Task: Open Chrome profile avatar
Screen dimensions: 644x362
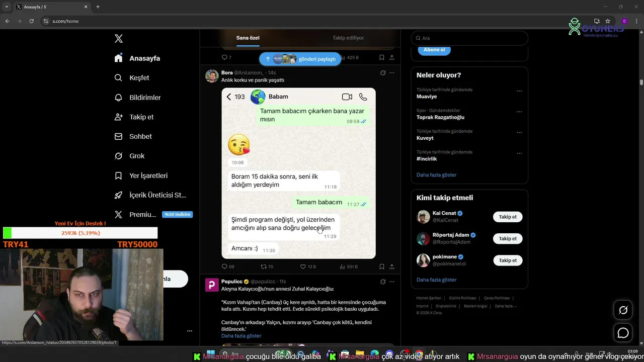Action: [x=624, y=21]
